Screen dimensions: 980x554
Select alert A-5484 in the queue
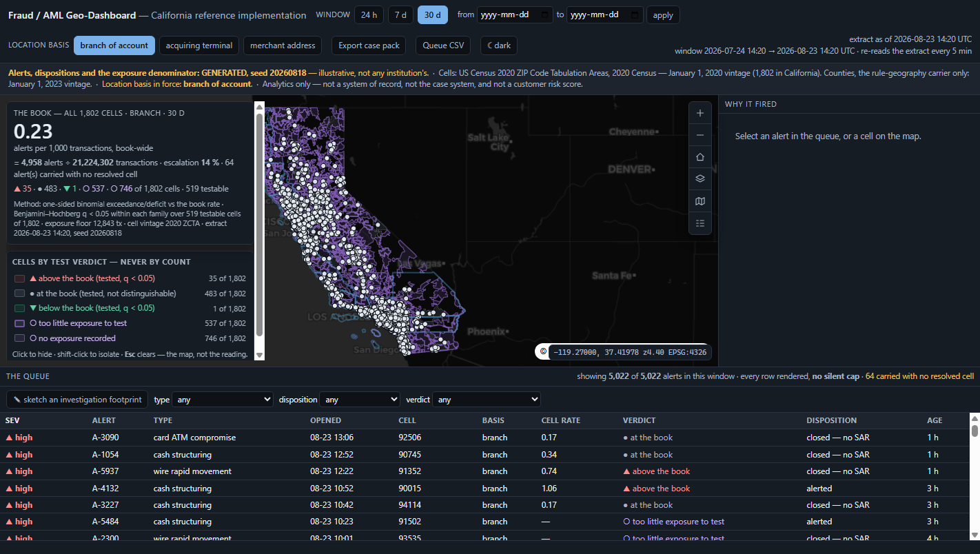(x=484, y=522)
